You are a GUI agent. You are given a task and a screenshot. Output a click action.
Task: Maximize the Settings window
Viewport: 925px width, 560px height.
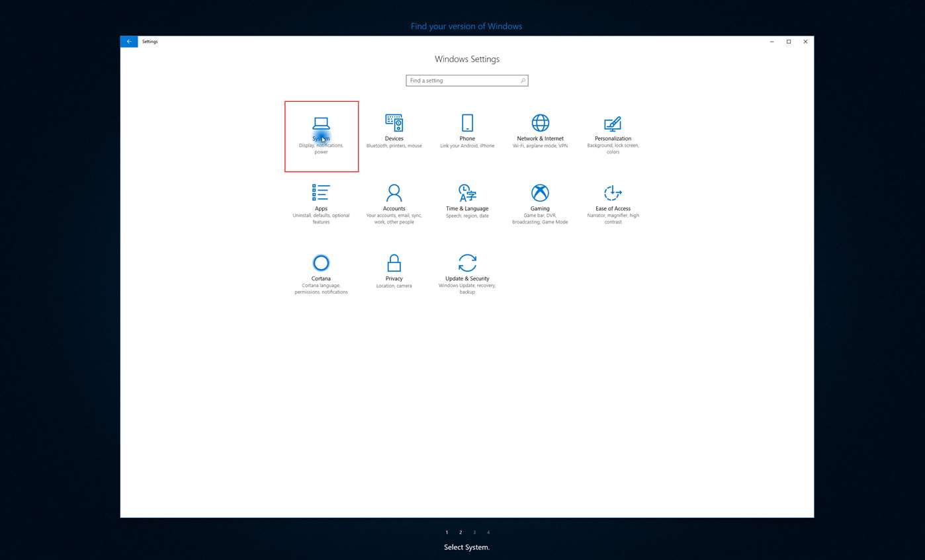coord(789,42)
